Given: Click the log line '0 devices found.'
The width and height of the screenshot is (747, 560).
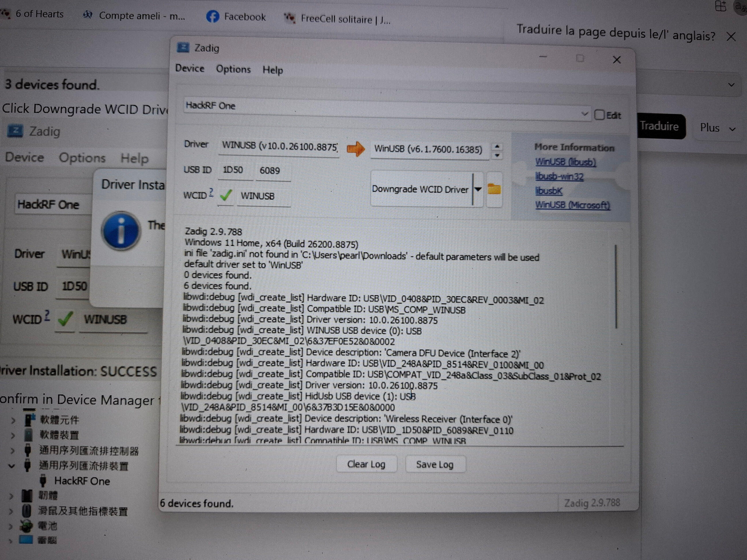Looking at the screenshot, I should click(218, 275).
